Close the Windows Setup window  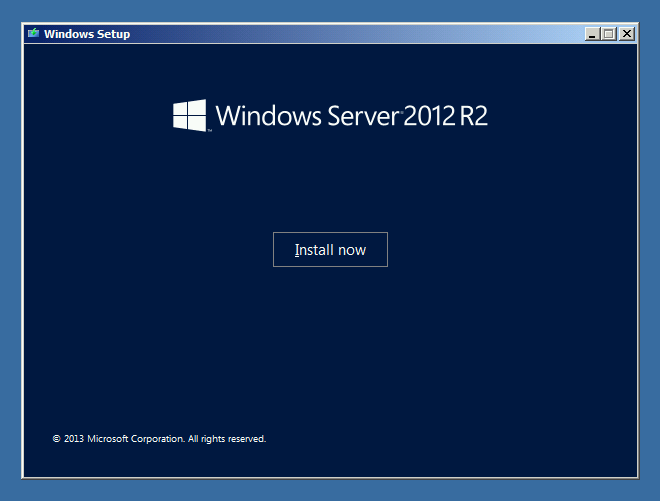click(626, 34)
